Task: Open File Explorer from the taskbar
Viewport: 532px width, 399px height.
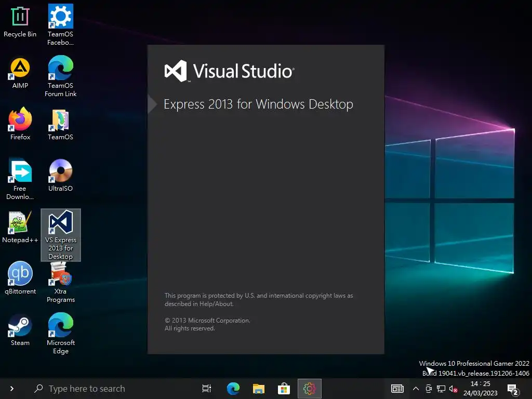Action: click(259, 389)
